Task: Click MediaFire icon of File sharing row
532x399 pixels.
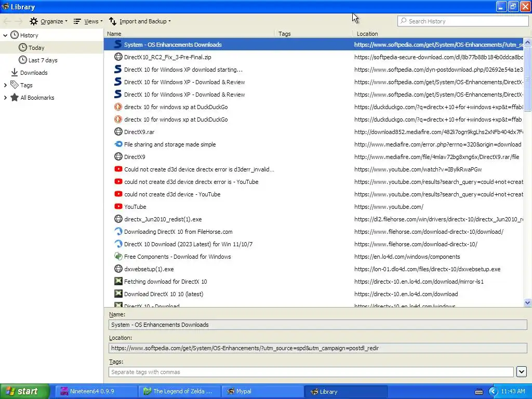Action: pos(118,144)
